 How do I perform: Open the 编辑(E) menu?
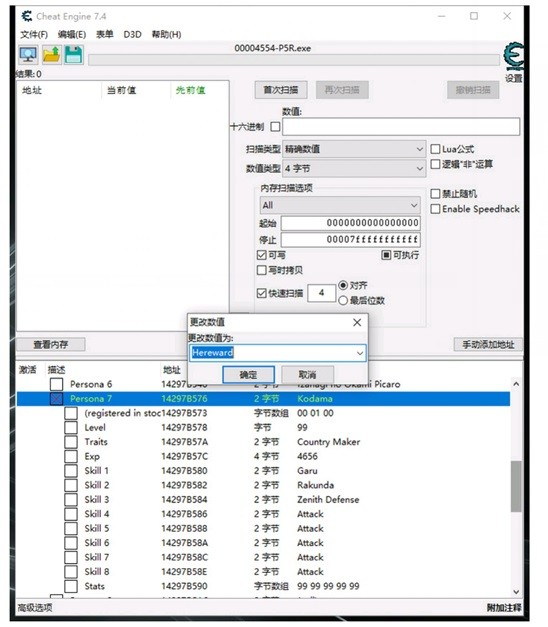[x=72, y=34]
